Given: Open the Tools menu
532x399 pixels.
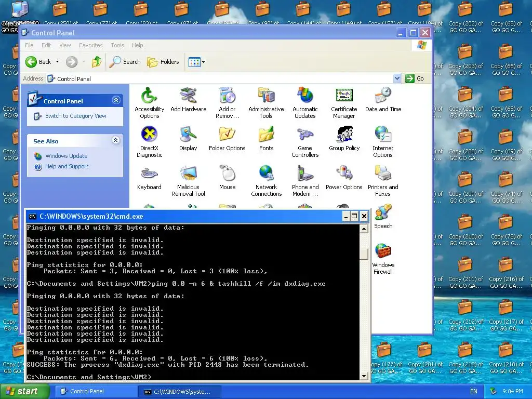Looking at the screenshot, I should [117, 45].
